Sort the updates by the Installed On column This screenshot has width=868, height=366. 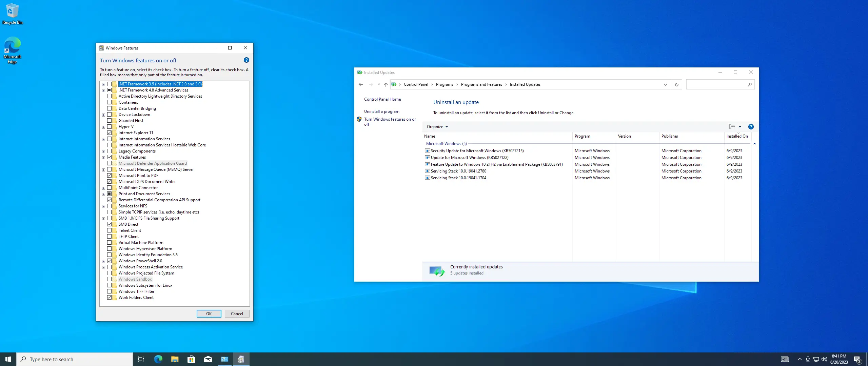coord(737,136)
